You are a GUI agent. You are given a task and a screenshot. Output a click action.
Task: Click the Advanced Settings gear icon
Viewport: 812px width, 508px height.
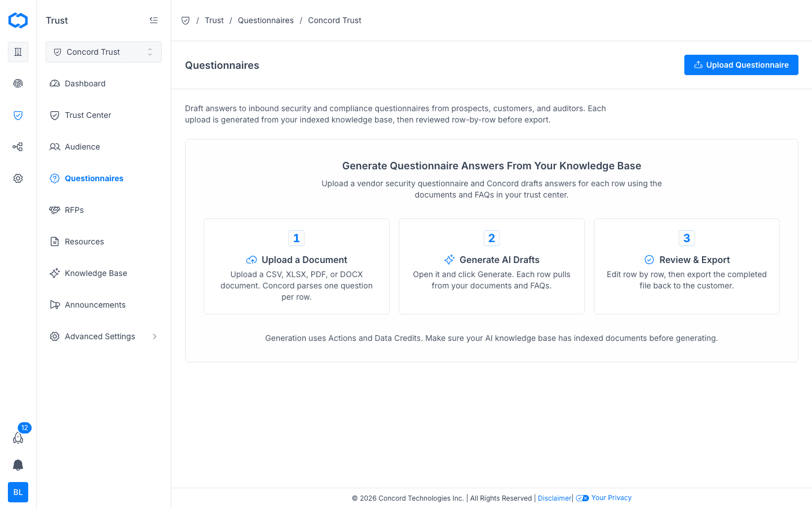pos(55,336)
